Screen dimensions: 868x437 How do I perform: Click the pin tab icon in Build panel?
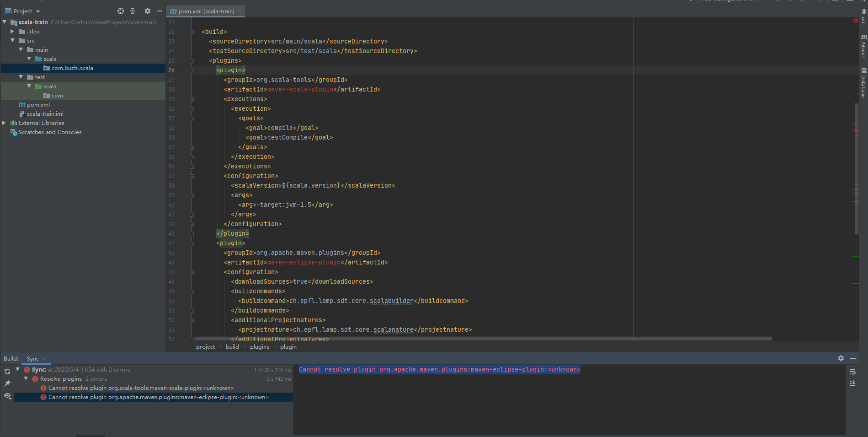(x=7, y=383)
